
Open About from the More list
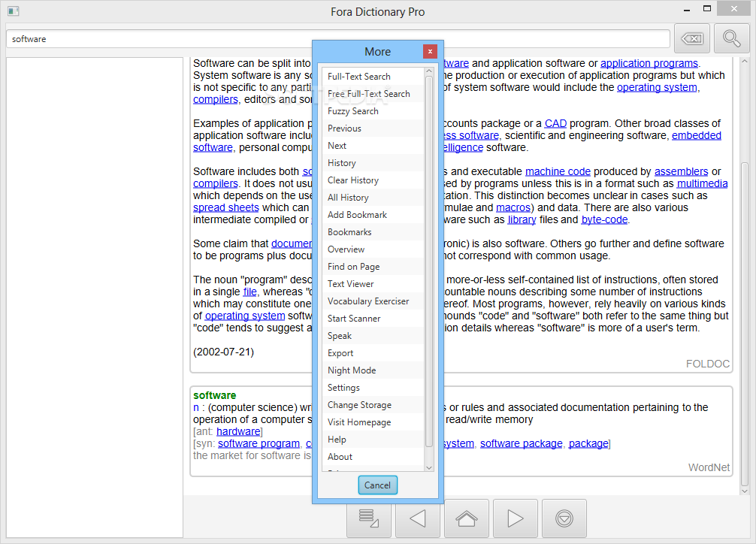coord(373,457)
